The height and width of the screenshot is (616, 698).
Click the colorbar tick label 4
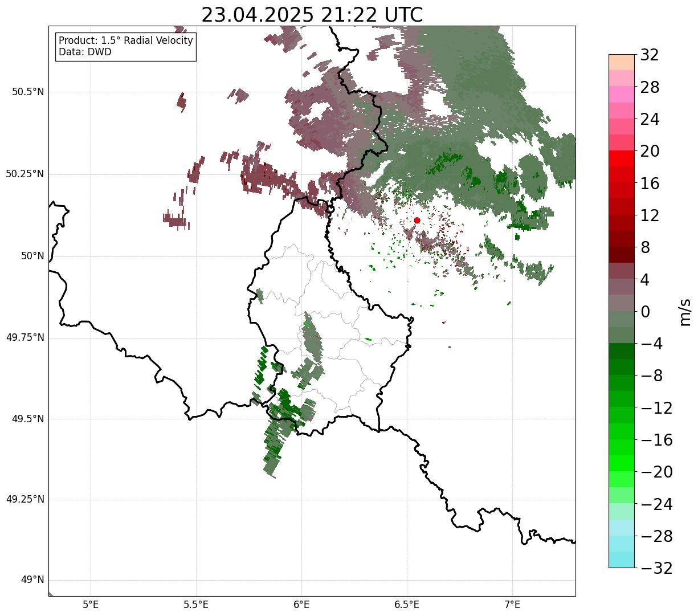click(x=645, y=280)
